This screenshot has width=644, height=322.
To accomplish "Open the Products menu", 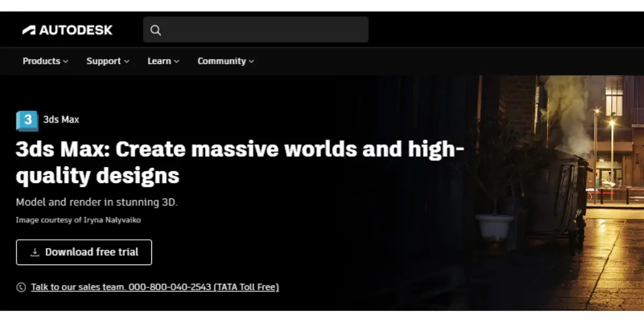I will pyautogui.click(x=46, y=61).
